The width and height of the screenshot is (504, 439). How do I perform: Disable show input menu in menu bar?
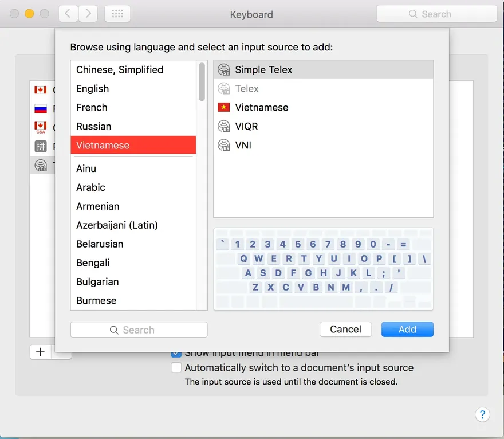(x=176, y=354)
